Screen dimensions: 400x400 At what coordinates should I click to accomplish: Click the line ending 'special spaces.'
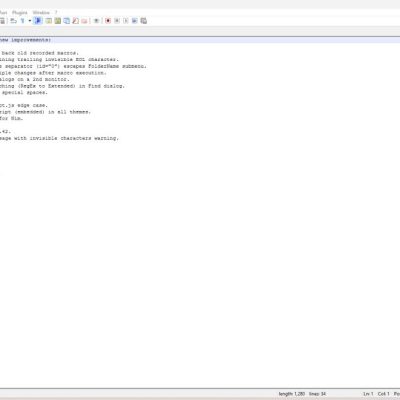click(x=24, y=92)
